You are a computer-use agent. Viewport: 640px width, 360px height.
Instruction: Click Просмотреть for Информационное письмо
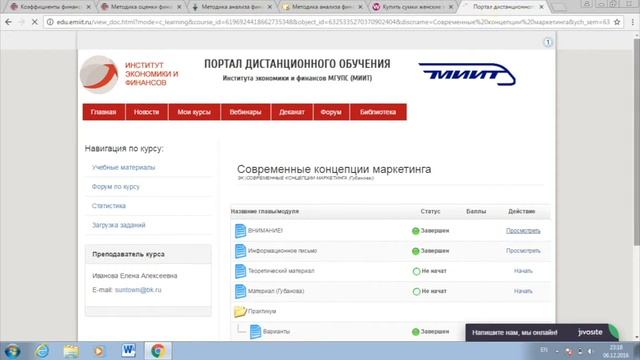pos(523,251)
